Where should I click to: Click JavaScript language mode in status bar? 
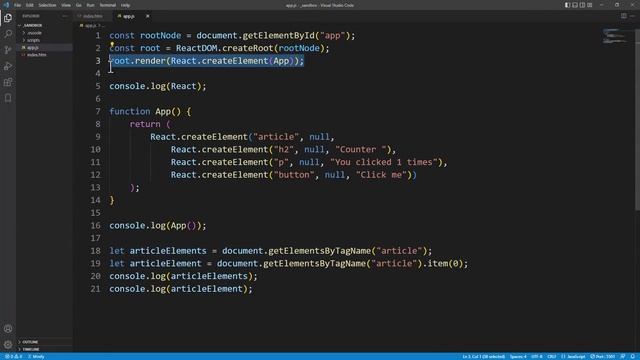pos(573,357)
